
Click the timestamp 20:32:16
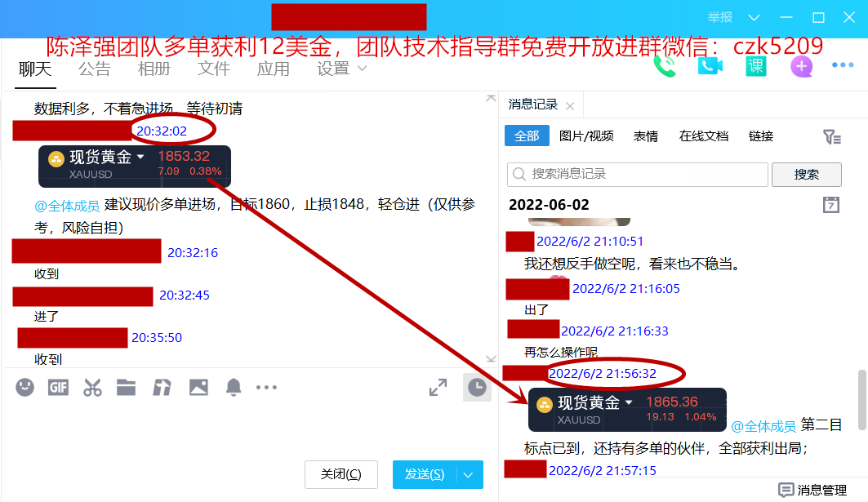point(193,253)
